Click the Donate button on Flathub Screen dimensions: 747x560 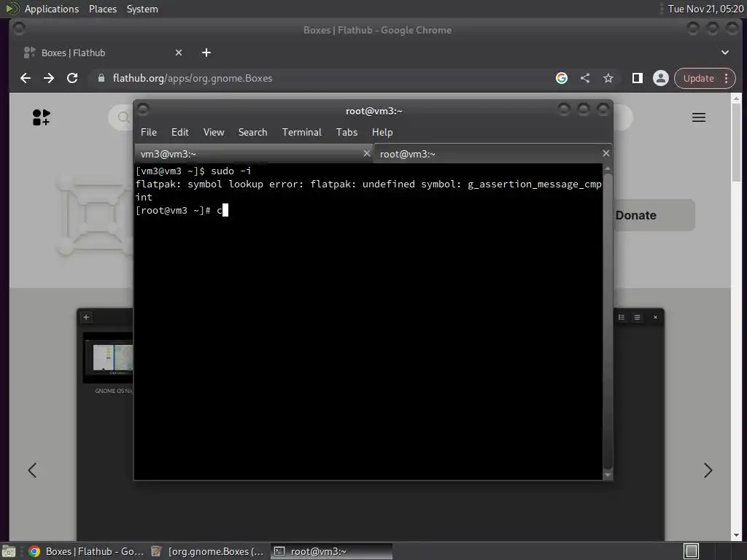pos(653,215)
